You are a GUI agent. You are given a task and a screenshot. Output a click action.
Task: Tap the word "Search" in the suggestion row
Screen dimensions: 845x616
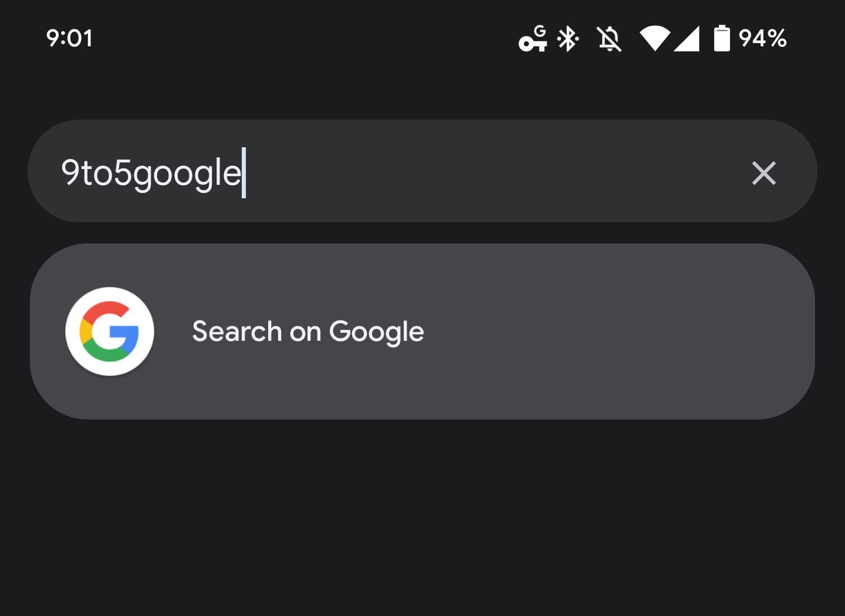click(x=237, y=331)
